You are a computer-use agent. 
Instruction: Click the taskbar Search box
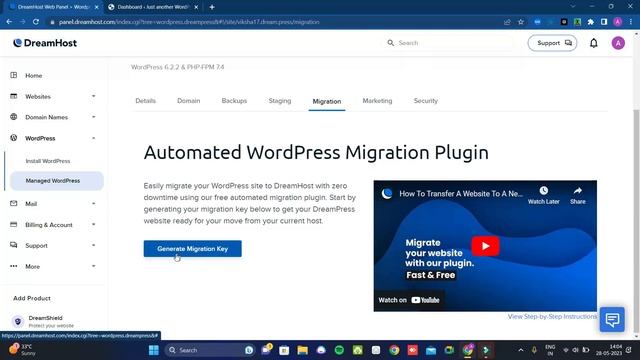tap(210, 350)
